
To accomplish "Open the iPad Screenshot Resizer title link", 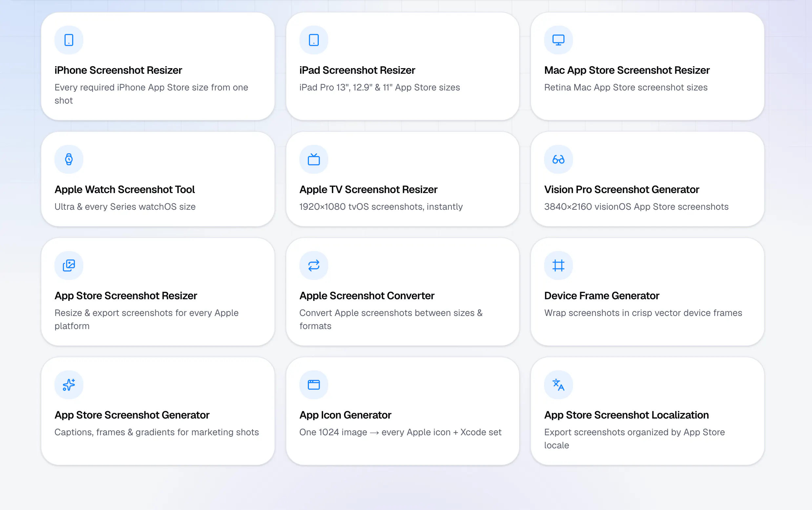I will click(x=357, y=70).
